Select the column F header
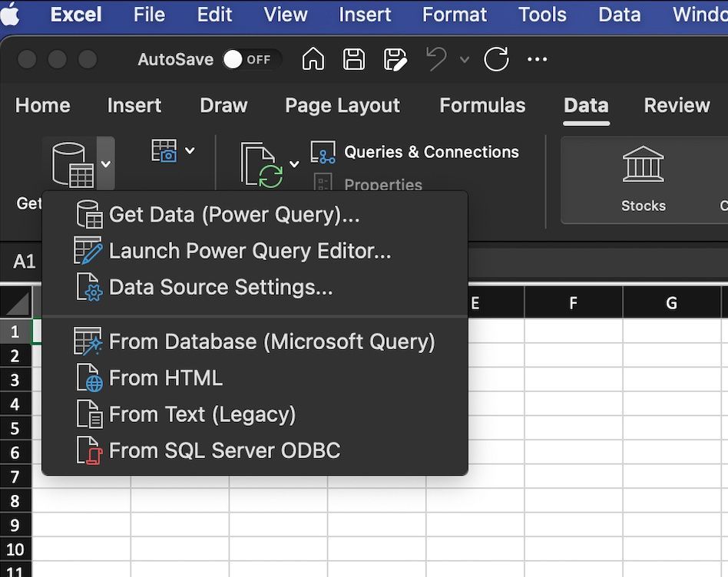 (573, 303)
